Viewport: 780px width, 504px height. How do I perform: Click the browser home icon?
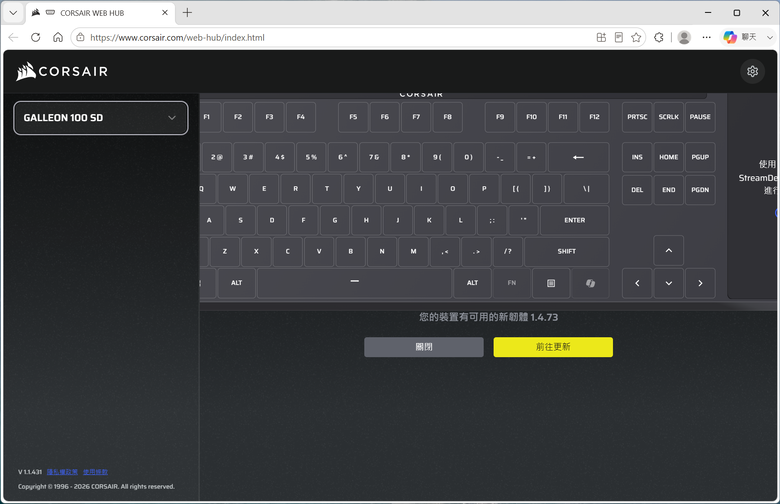(x=58, y=37)
